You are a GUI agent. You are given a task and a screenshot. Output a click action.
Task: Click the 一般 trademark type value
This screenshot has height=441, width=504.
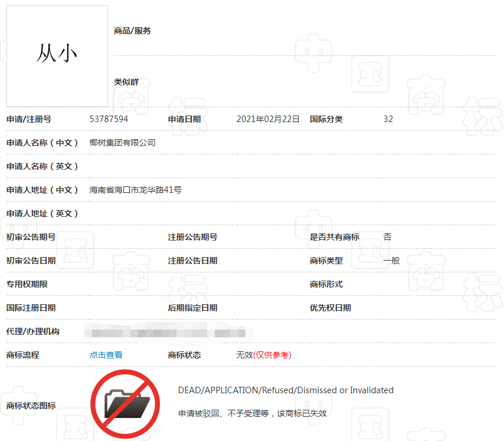pyautogui.click(x=391, y=261)
